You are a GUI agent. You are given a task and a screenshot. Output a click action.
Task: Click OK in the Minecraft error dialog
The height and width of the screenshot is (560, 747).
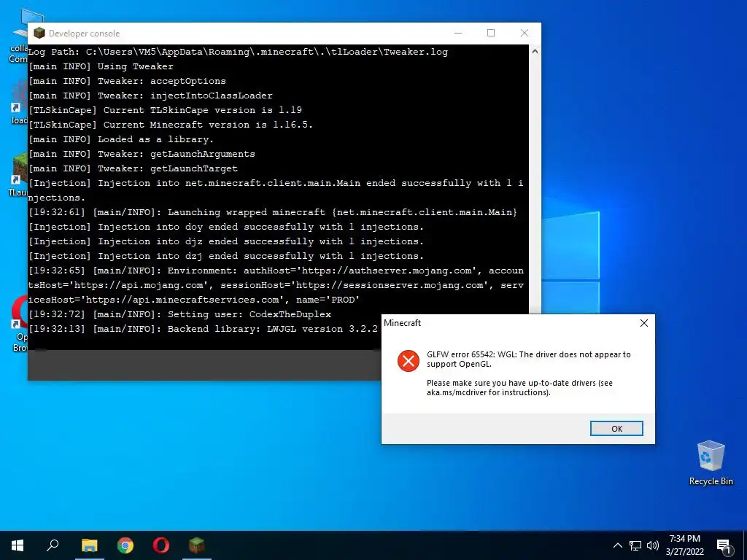click(x=616, y=428)
